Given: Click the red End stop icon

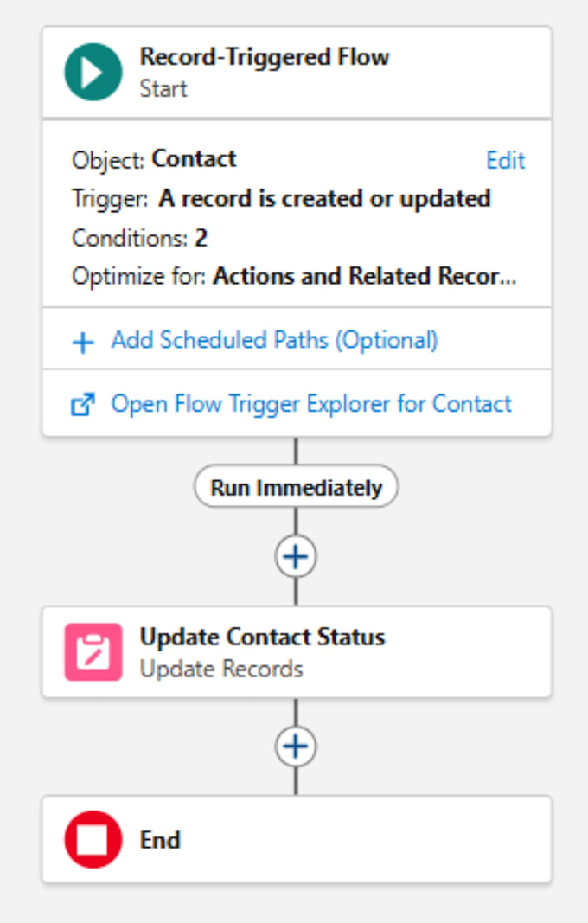Looking at the screenshot, I should [93, 839].
